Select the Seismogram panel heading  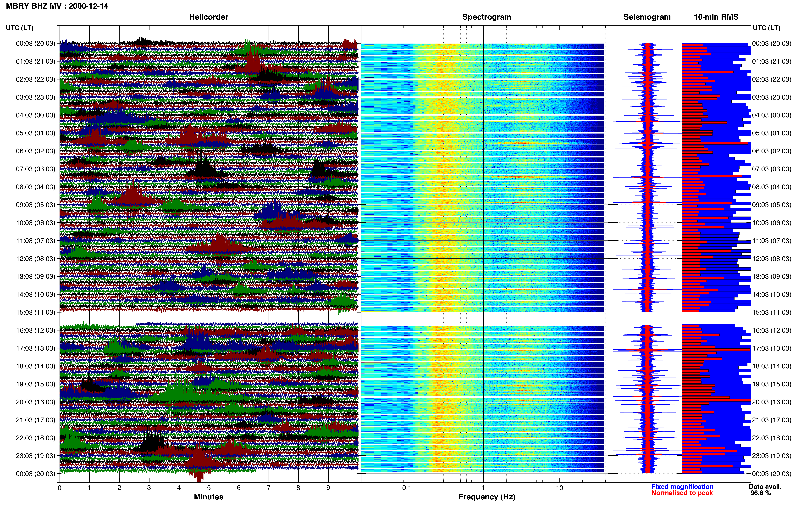[647, 17]
